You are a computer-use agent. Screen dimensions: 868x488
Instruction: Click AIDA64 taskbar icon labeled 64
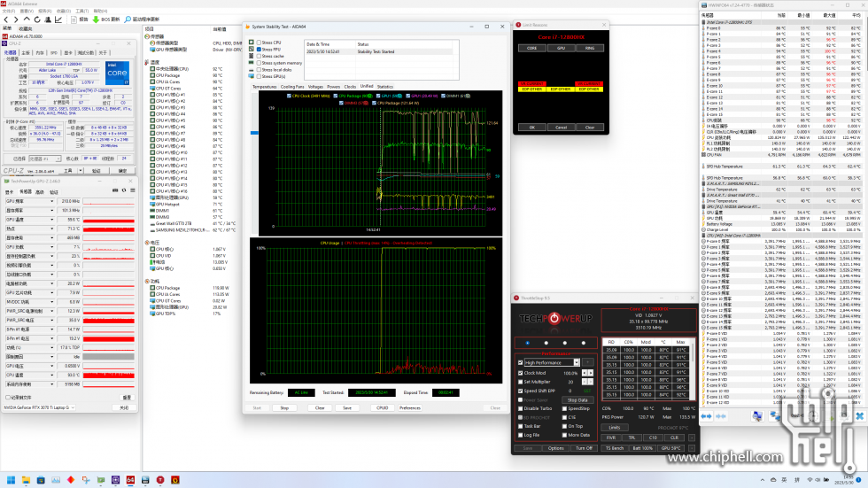130,480
